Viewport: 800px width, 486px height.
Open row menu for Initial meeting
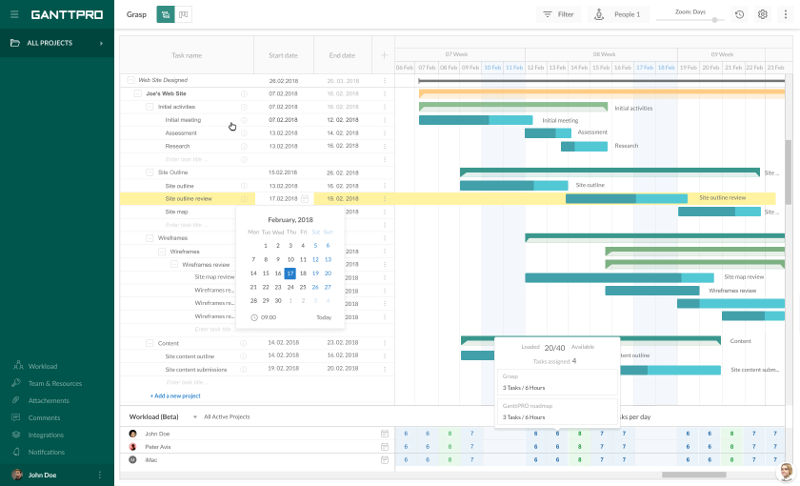pos(385,120)
